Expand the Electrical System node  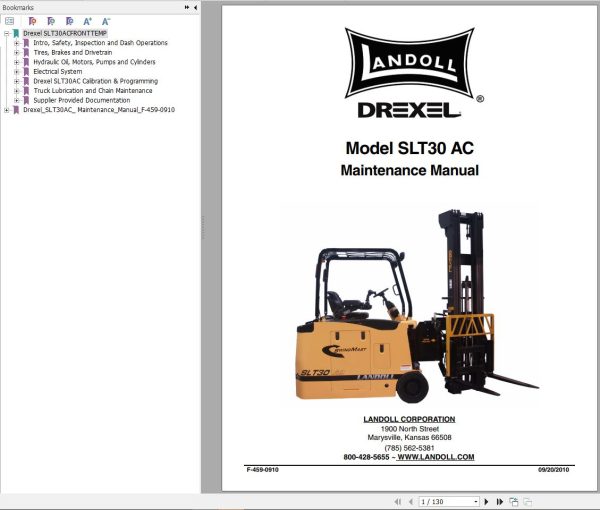[x=16, y=72]
